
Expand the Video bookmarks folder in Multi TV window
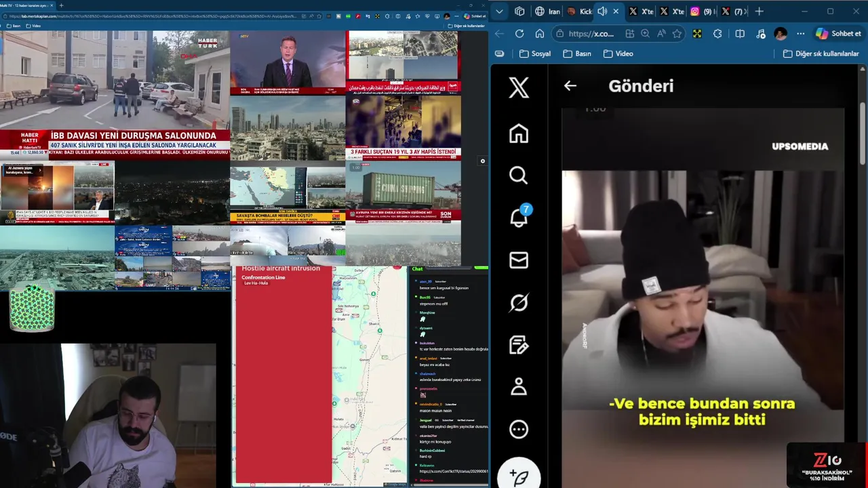33,26
